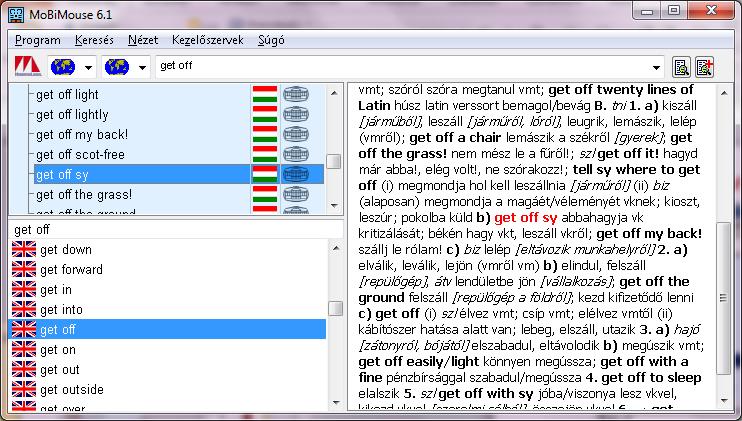Click the search-in-dictionary magnifier icon
Image resolution: width=742 pixels, height=421 pixels.
[x=681, y=67]
